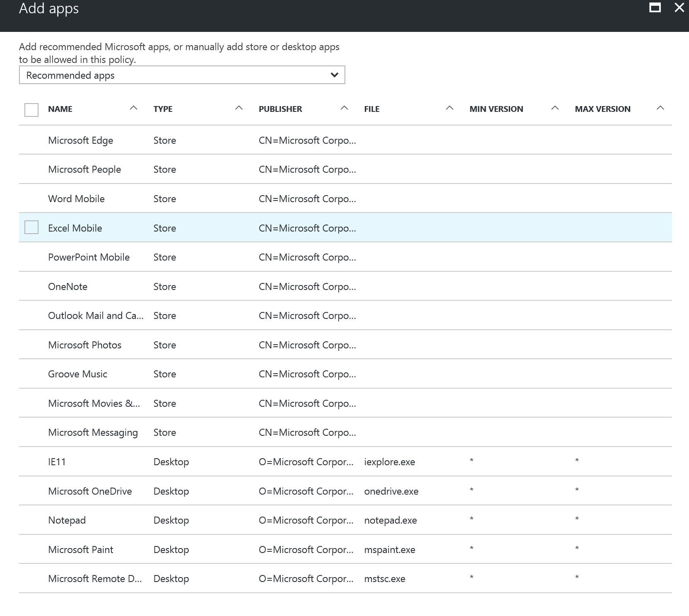Maximize the Add apps blade
The height and width of the screenshot is (616, 689).
pos(655,7)
